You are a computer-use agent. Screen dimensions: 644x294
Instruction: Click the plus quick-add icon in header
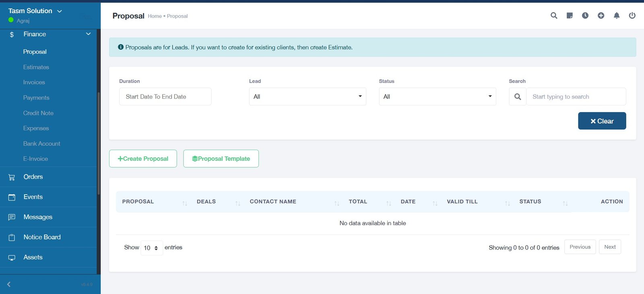click(x=601, y=16)
